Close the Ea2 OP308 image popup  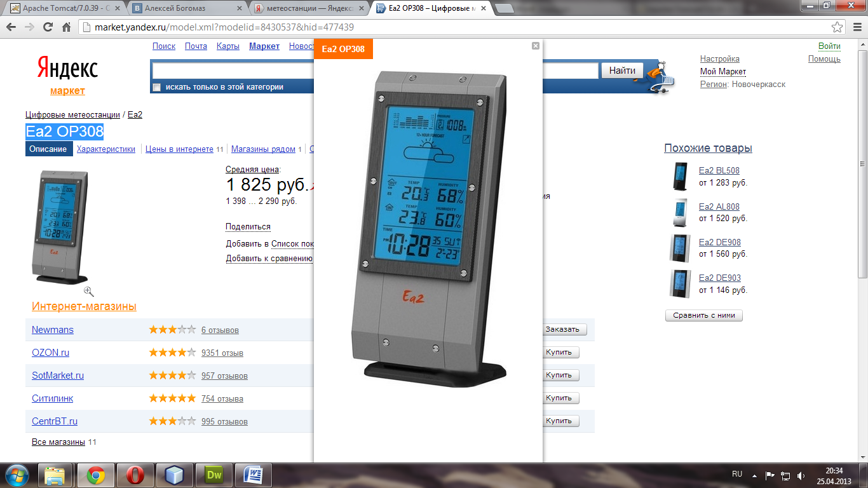click(x=536, y=46)
